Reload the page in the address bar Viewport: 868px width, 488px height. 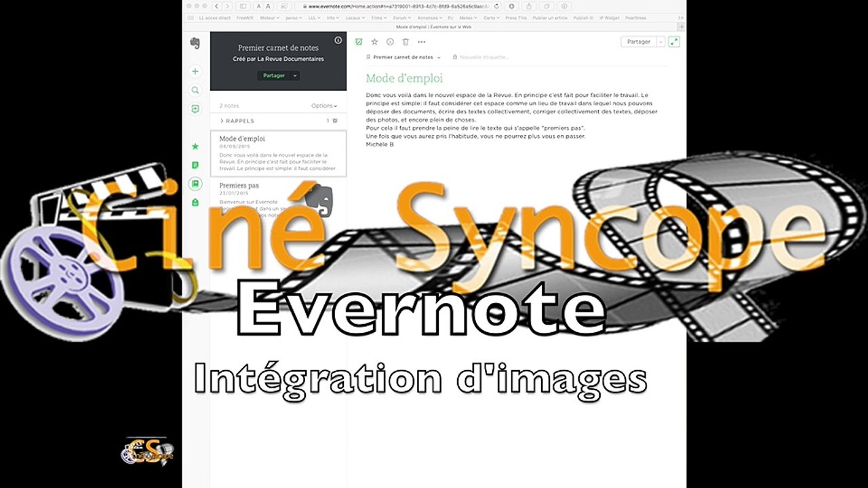click(x=496, y=6)
